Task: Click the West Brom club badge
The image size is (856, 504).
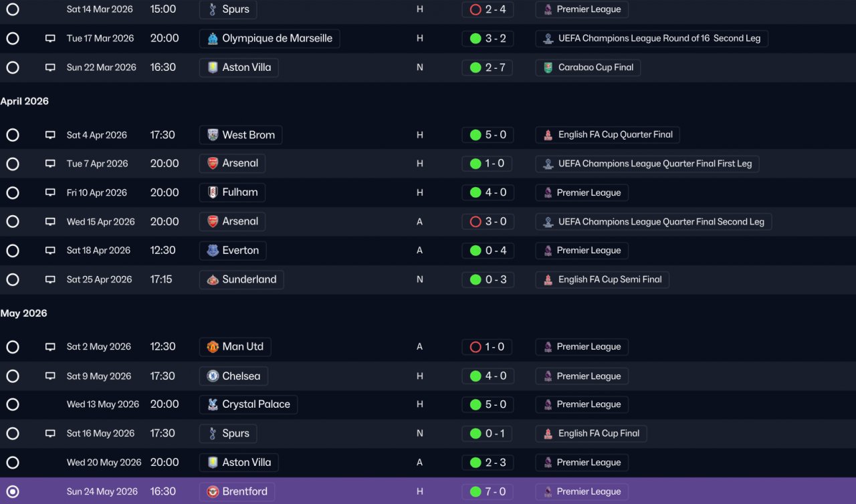Action: [213, 134]
